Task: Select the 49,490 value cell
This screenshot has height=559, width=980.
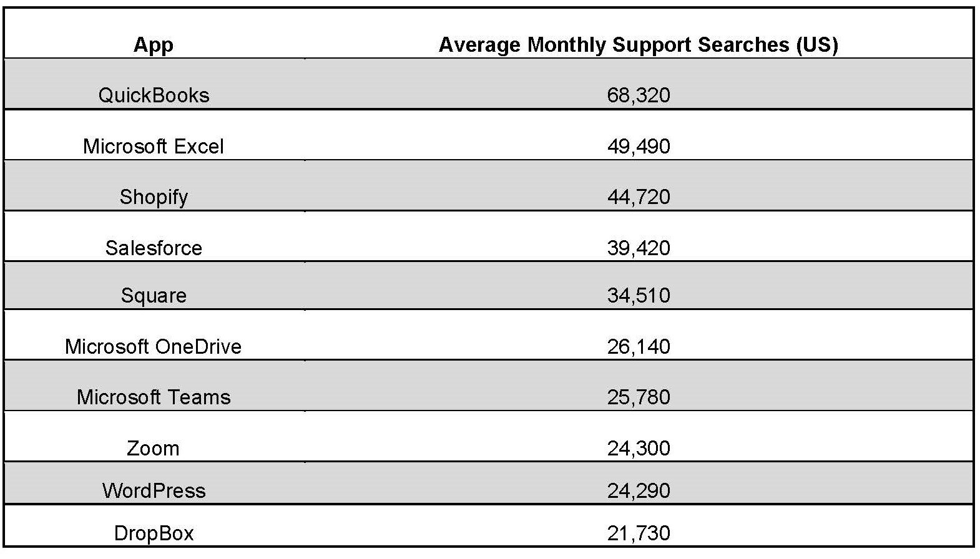Action: coord(639,147)
